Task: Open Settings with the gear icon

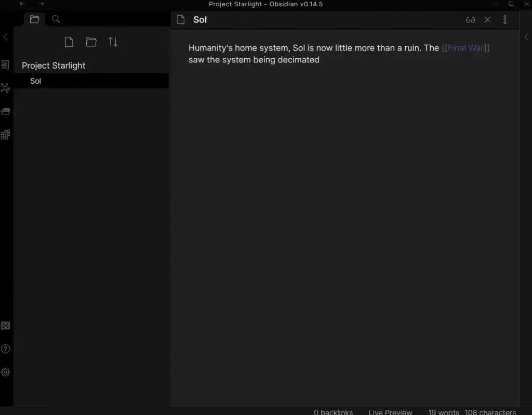Action: click(x=5, y=372)
